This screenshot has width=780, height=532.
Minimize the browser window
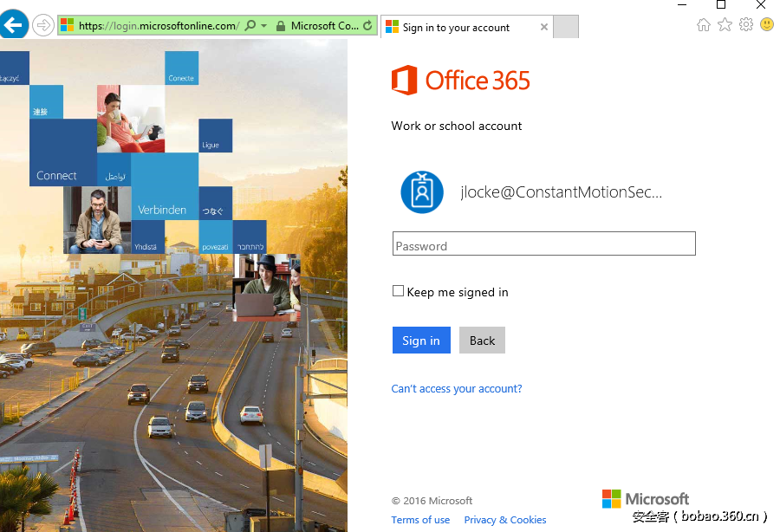pos(682,5)
